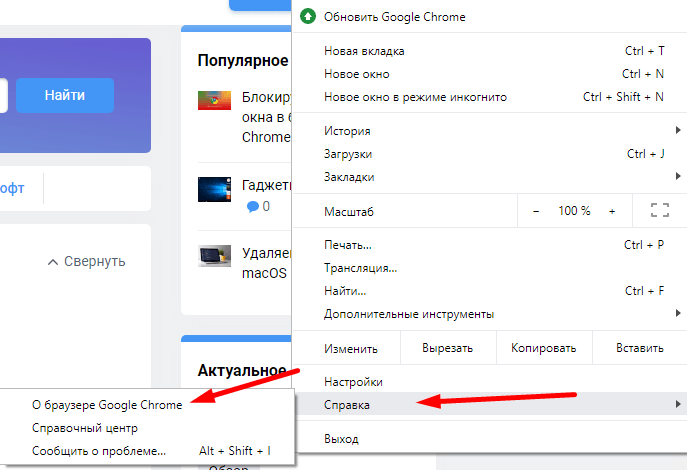Image resolution: width=687 pixels, height=470 pixels.
Task: Select Выход at the menu bottom
Action: tap(489, 438)
